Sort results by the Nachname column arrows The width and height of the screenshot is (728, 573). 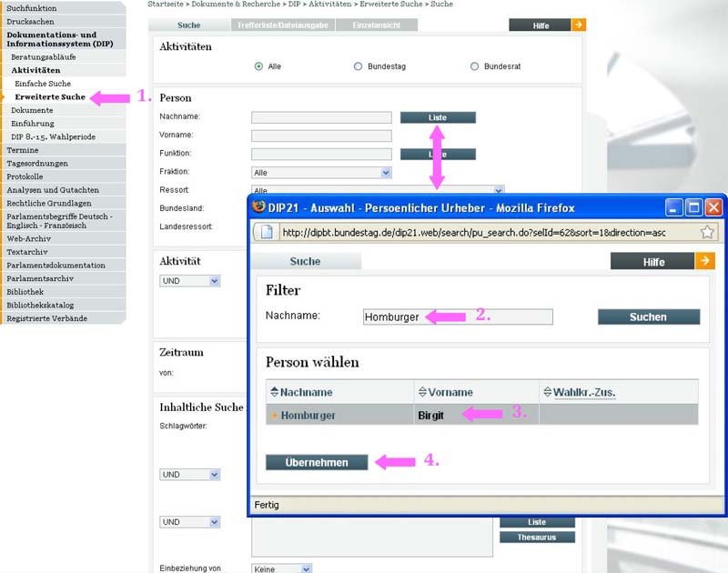[x=274, y=392]
